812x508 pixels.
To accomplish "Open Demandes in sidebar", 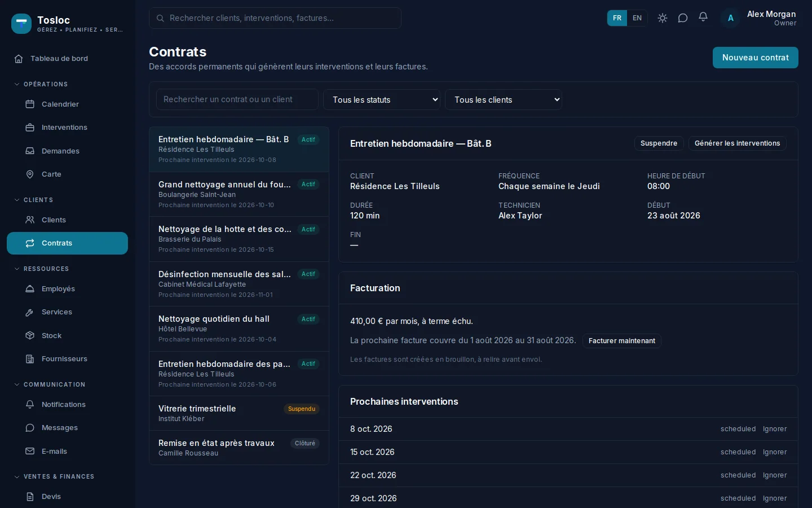I will coord(67,151).
